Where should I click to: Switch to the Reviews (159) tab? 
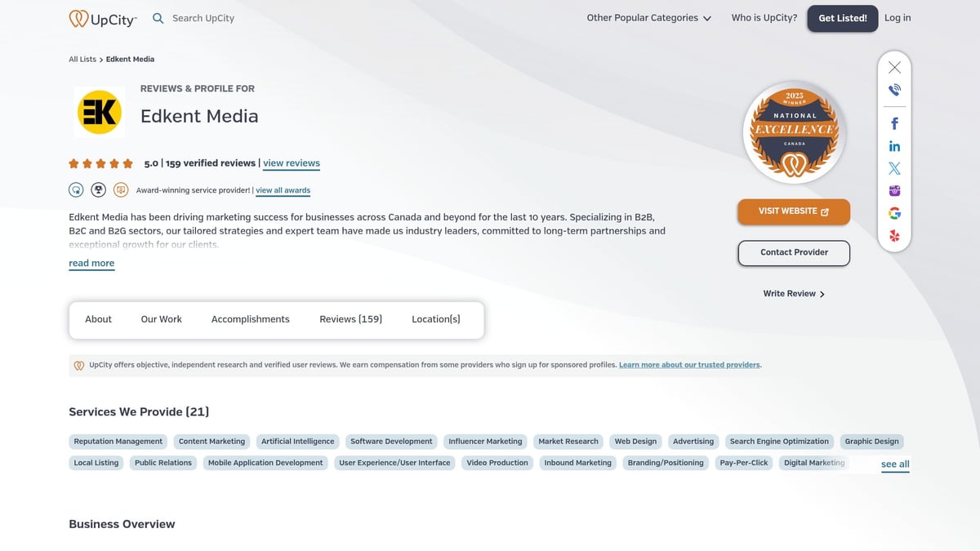350,319
